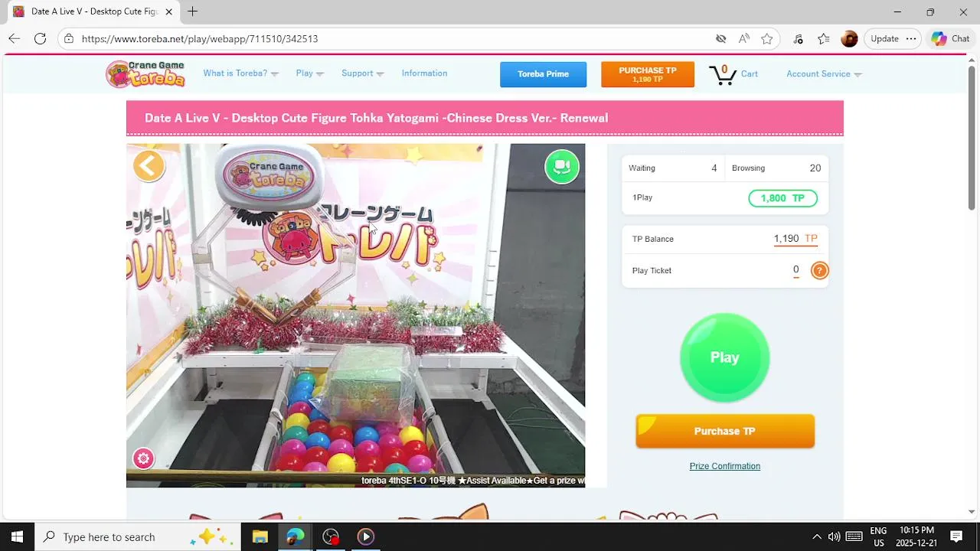This screenshot has width=980, height=551.
Task: Open browser Settings and more ellipsis
Action: point(910,38)
